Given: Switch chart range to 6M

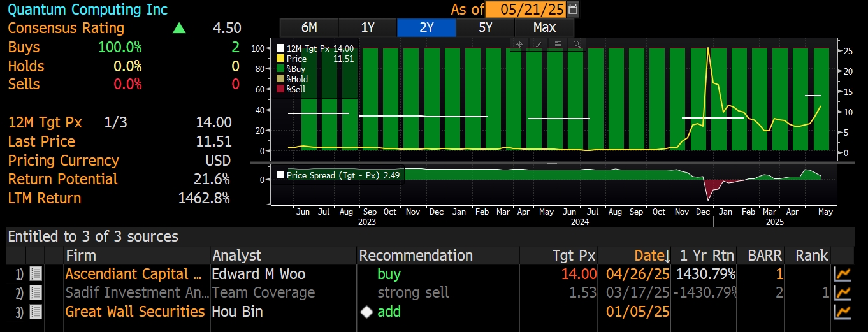Looking at the screenshot, I should 309,27.
